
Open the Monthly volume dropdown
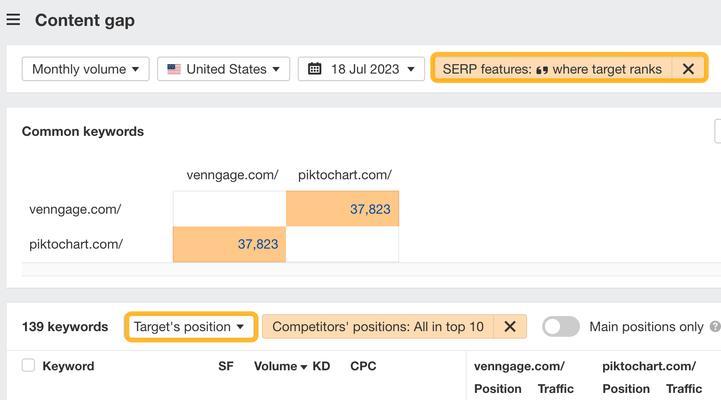tap(86, 69)
